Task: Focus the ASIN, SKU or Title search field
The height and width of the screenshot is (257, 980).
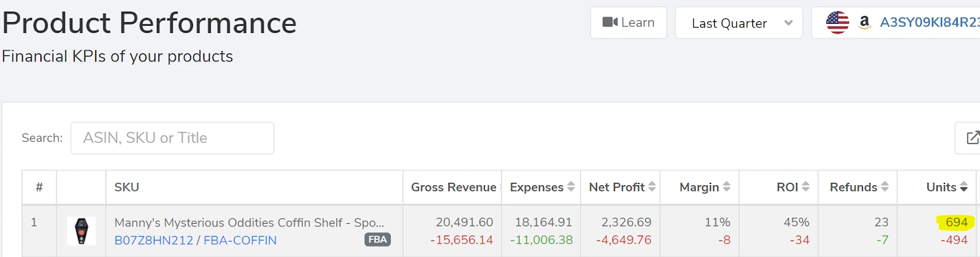Action: click(x=172, y=138)
